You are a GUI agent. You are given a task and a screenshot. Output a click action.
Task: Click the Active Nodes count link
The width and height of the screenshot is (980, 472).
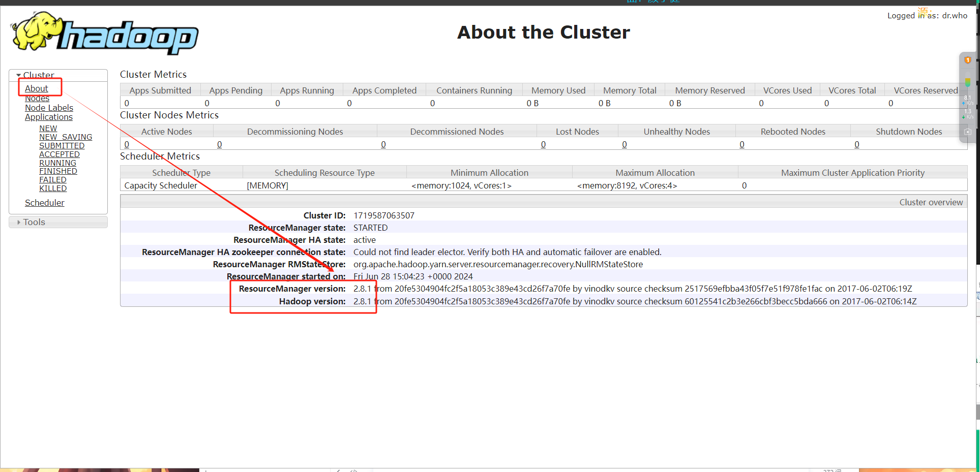coord(127,144)
